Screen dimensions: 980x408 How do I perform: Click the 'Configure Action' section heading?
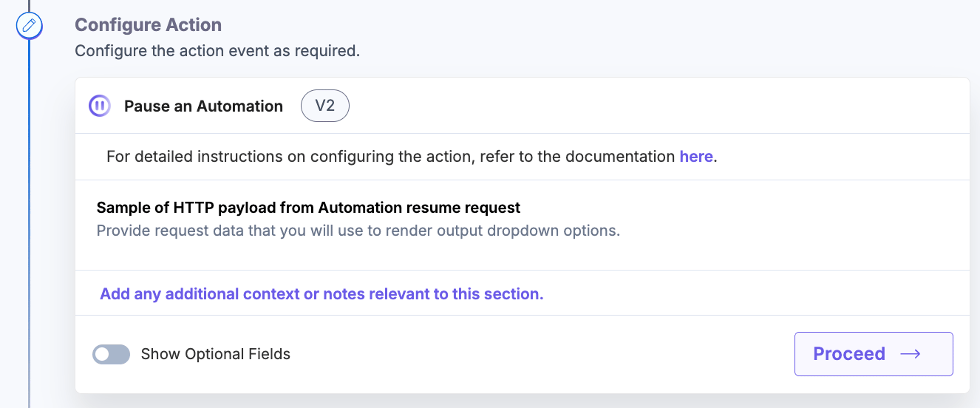148,25
